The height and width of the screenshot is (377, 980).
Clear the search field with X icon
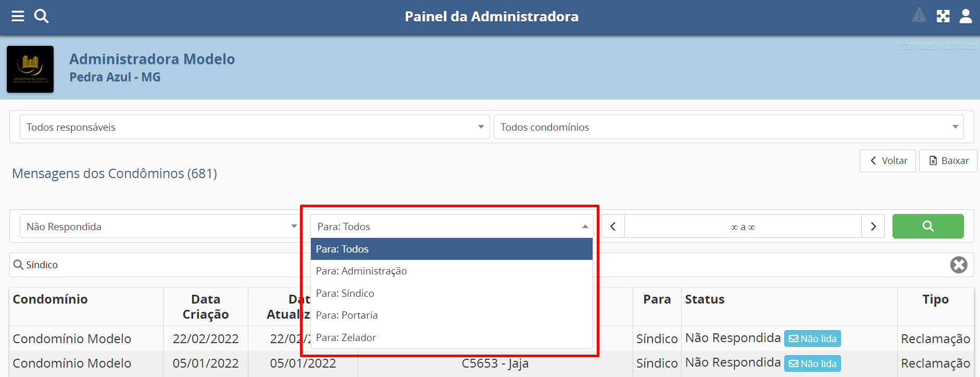click(x=958, y=265)
